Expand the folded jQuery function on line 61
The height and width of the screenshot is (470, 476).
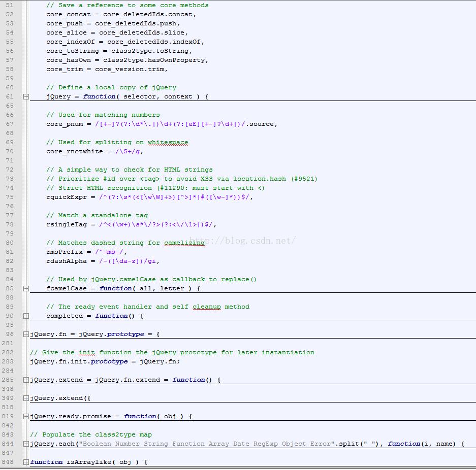(26, 97)
